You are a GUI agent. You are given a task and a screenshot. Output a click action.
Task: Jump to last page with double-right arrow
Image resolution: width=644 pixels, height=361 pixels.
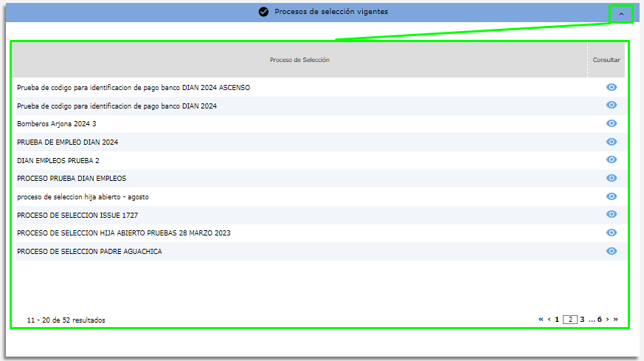point(616,320)
